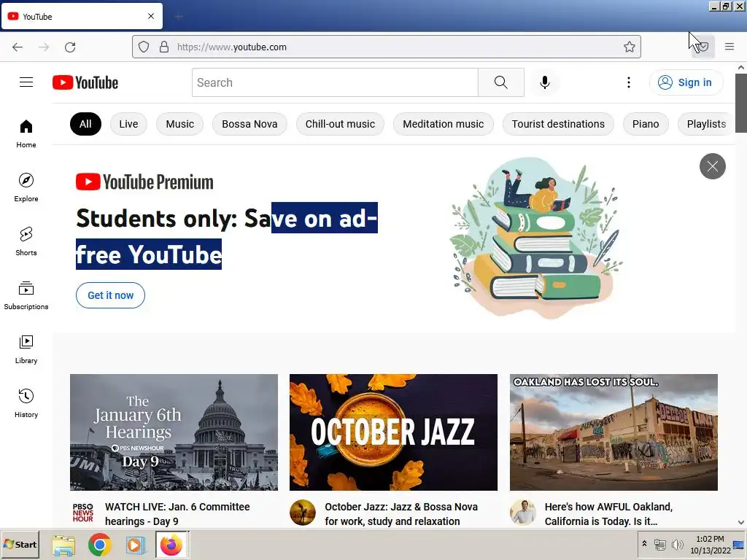
Task: Show site security padlock info
Action: click(x=164, y=47)
